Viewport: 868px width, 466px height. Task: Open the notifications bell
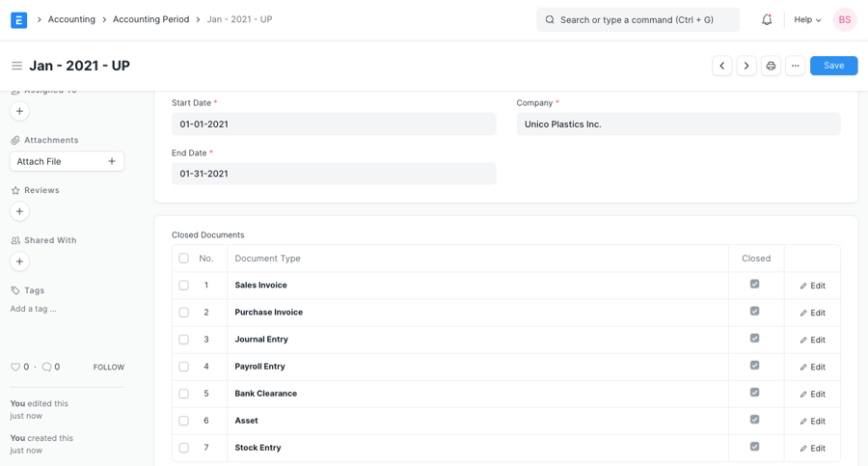click(767, 19)
